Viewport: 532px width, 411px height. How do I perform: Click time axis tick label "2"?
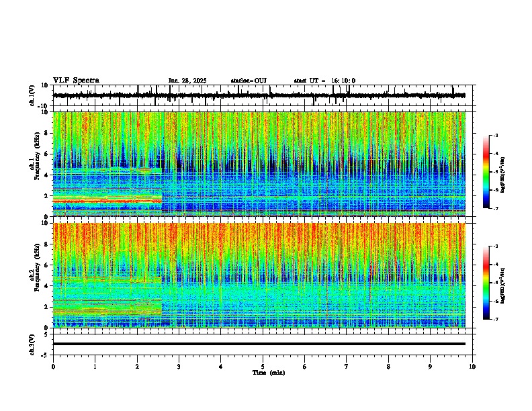[x=137, y=367]
